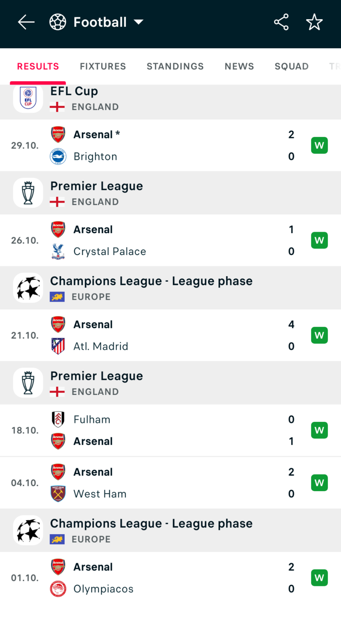341x644 pixels.
Task: Tap the Premier League trophy logo
Action: (28, 193)
